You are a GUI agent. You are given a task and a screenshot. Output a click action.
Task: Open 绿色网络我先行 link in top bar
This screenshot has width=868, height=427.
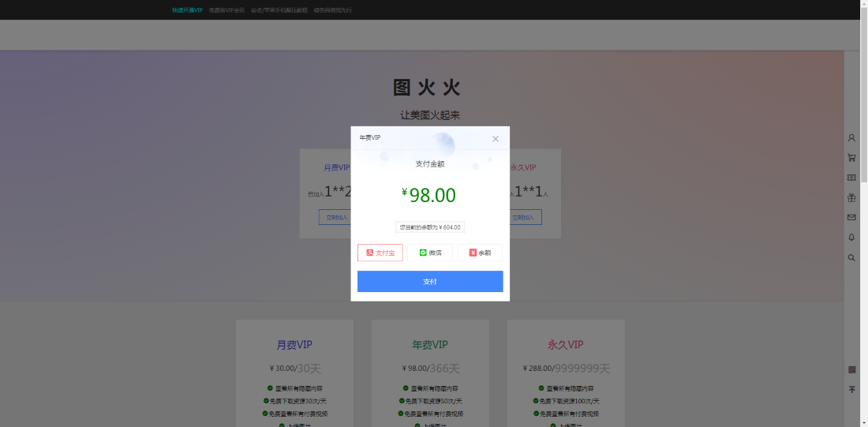point(333,10)
